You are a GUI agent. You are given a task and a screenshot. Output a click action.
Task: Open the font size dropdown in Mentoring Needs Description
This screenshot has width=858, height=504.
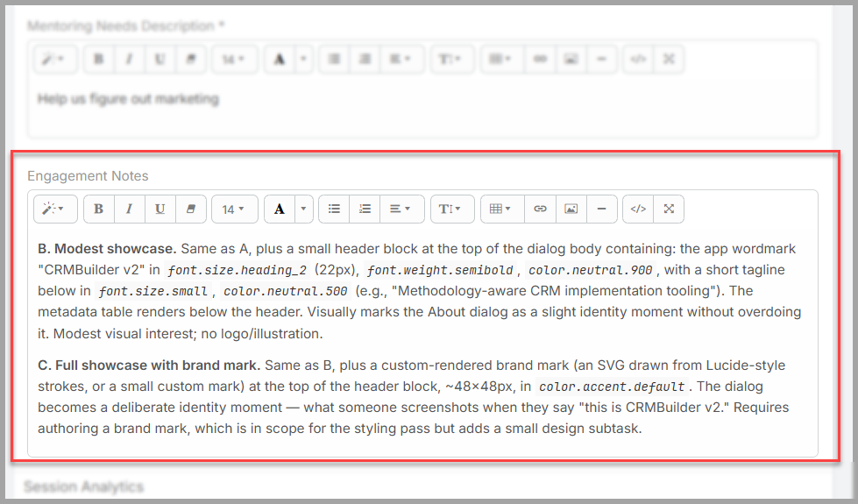234,59
